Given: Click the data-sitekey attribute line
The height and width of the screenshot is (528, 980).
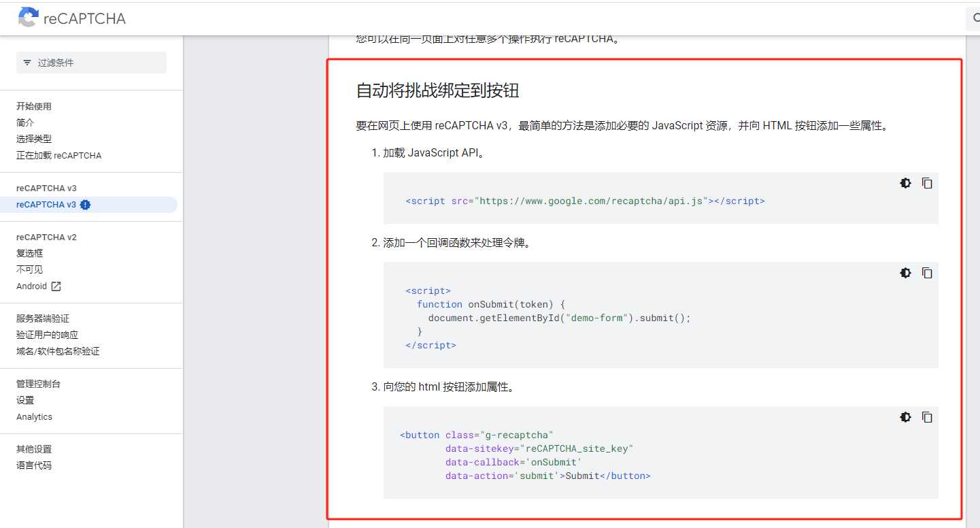Looking at the screenshot, I should [x=539, y=448].
